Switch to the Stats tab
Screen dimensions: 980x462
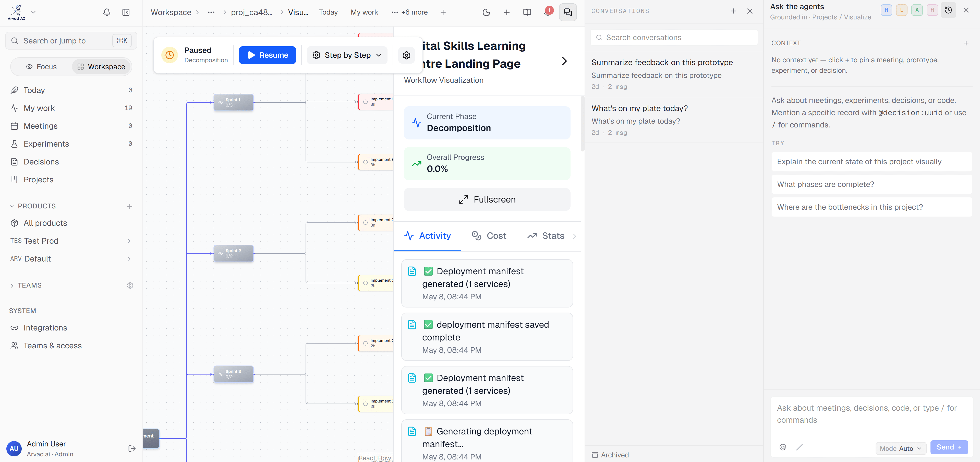pos(546,236)
